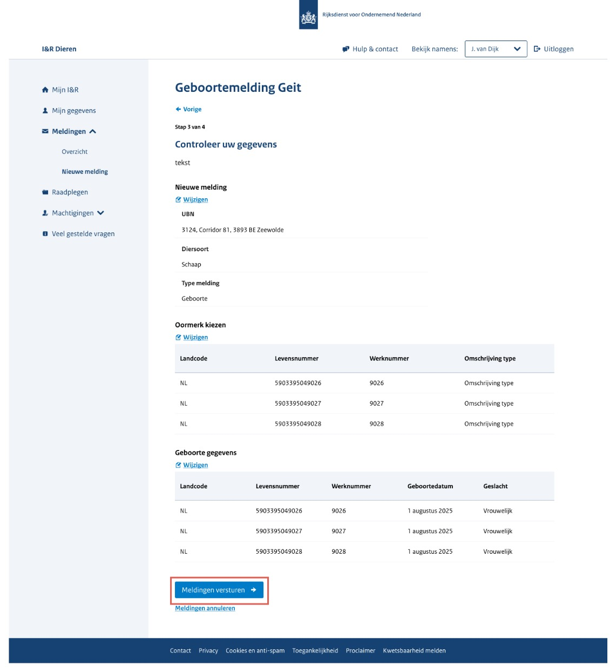This screenshot has width=616, height=672.
Task: Go back with the Vorige link
Action: pyautogui.click(x=192, y=109)
